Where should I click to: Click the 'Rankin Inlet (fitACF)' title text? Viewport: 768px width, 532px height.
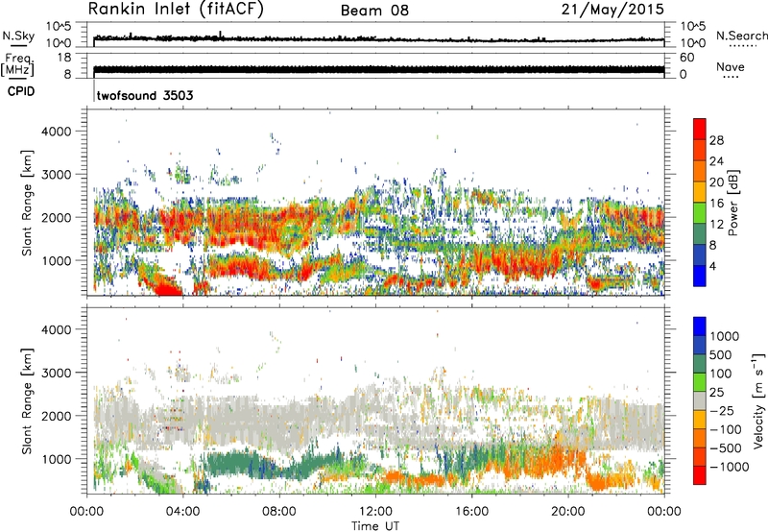(x=176, y=9)
